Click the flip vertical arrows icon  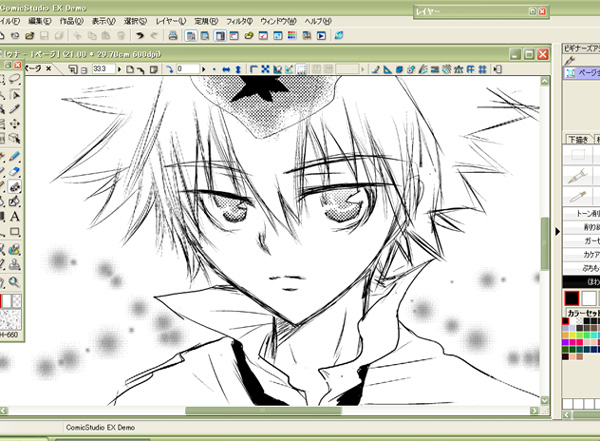[x=238, y=69]
